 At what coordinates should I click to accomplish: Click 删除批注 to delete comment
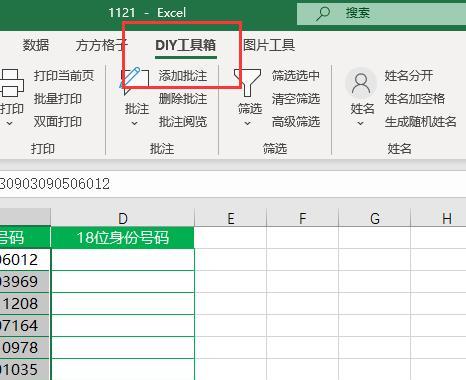[x=183, y=99]
